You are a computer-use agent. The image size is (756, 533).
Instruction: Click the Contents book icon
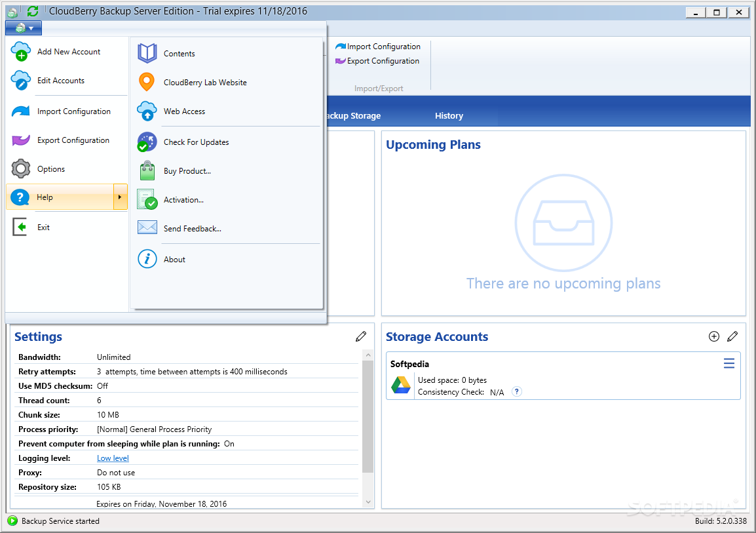(147, 53)
